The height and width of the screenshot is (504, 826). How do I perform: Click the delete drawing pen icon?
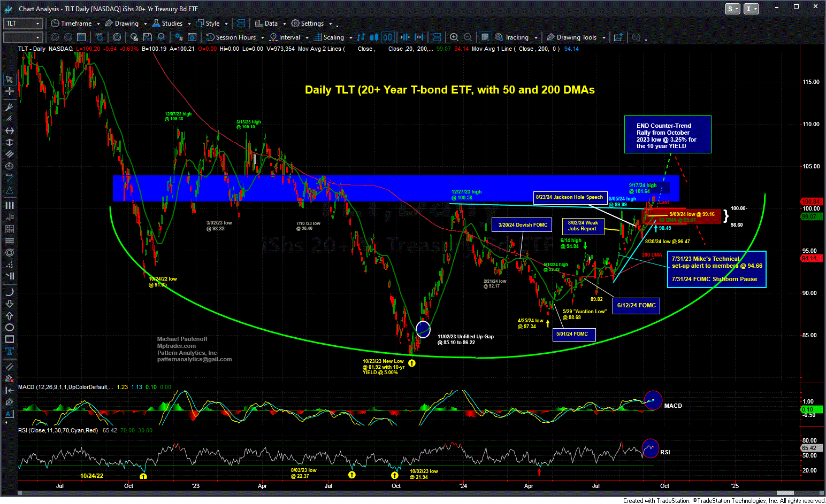9,378
